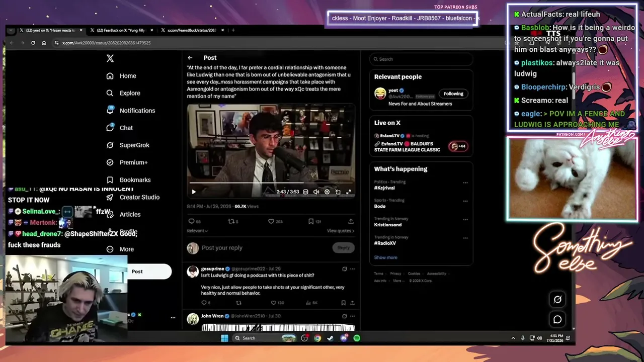Screen dimensions: 644x362
Task: Switch to the 'yeet on X' browser tab
Action: [50, 30]
